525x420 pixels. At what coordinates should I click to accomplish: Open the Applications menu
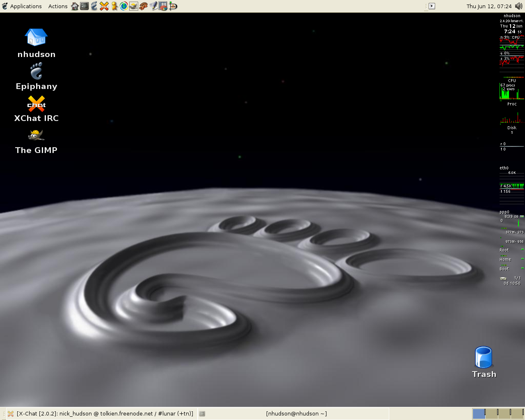click(22, 6)
